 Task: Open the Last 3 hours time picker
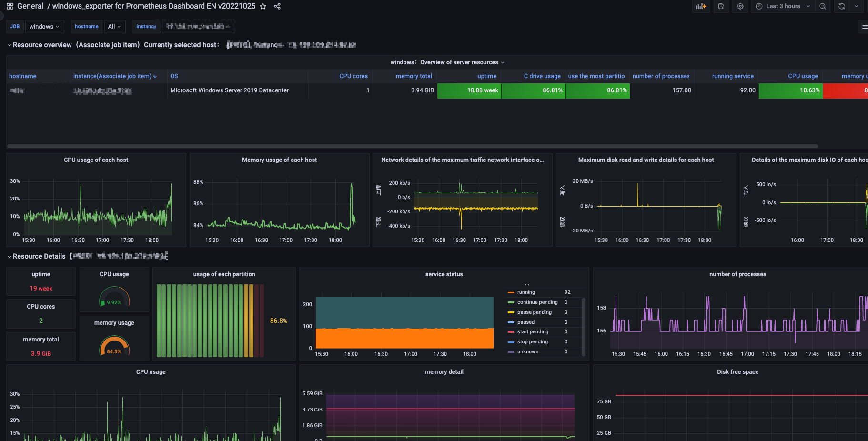pyautogui.click(x=783, y=6)
